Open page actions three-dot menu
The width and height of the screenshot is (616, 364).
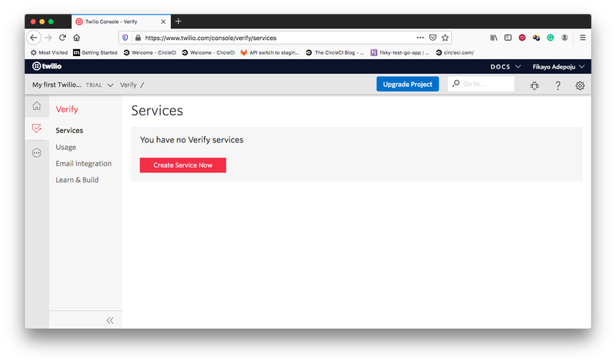coord(420,38)
